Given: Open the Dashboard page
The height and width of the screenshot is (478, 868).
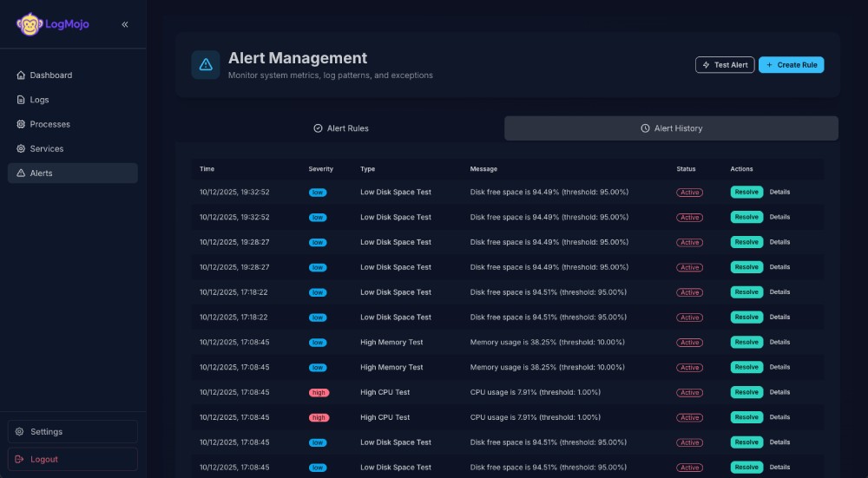Looking at the screenshot, I should coord(73,75).
